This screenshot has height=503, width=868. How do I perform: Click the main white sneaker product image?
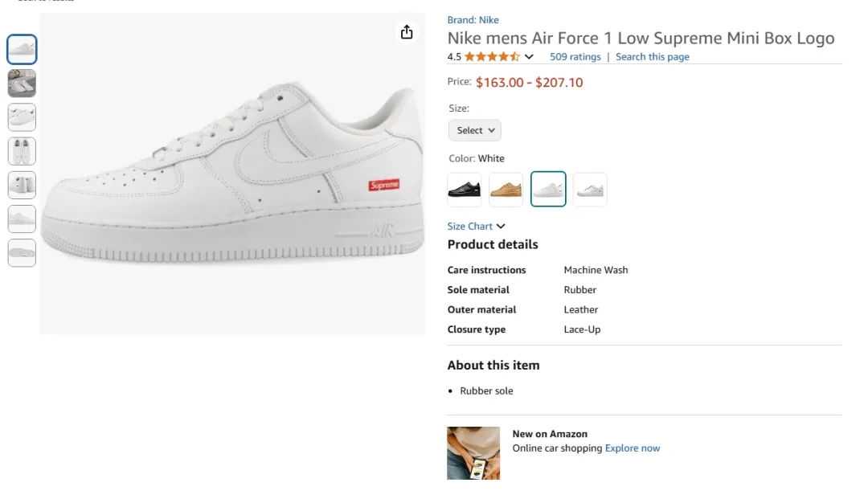[232, 174]
